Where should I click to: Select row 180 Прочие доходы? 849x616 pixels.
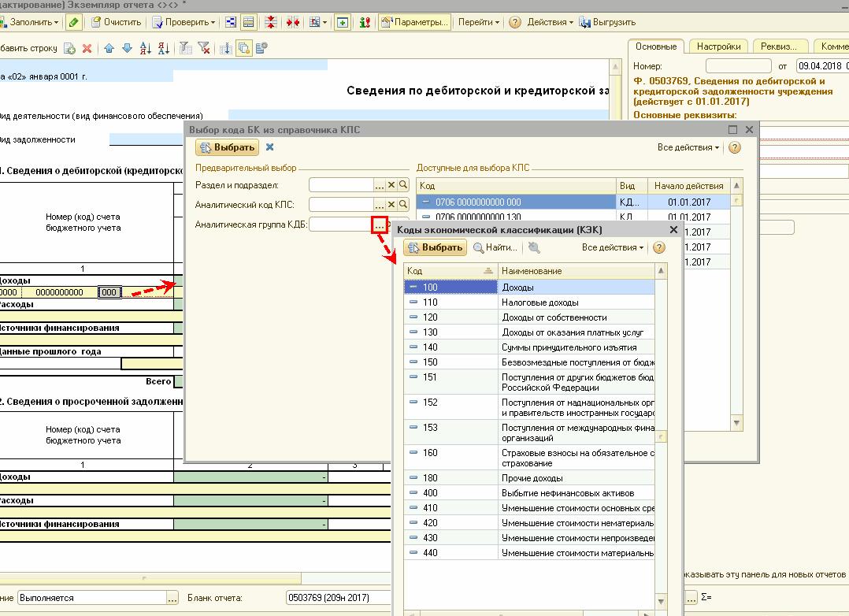coord(529,478)
